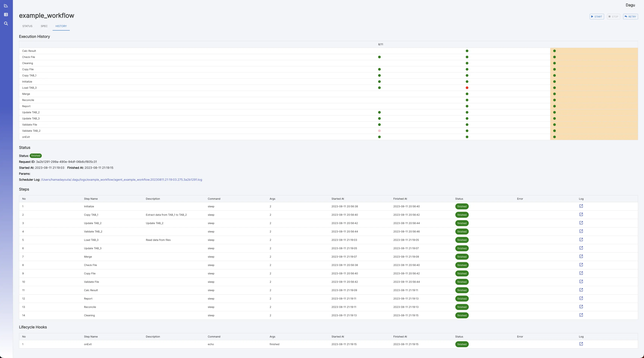Open log for the Merge step
The height and width of the screenshot is (358, 644).
click(x=581, y=256)
